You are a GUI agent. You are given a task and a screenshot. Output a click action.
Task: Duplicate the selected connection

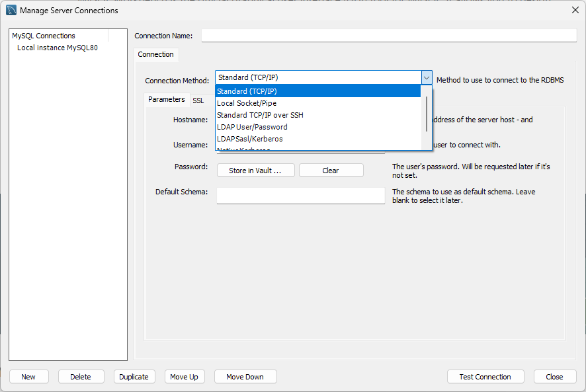click(x=134, y=377)
